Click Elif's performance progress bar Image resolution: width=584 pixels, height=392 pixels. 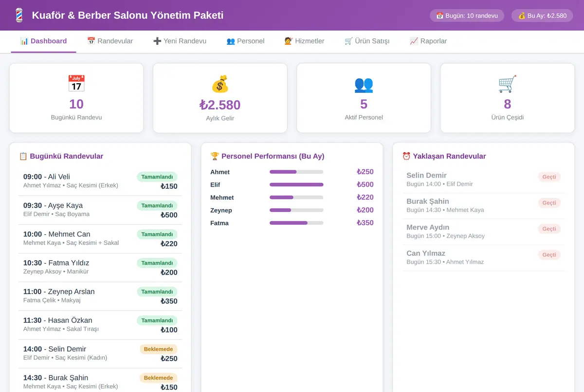[x=296, y=185]
